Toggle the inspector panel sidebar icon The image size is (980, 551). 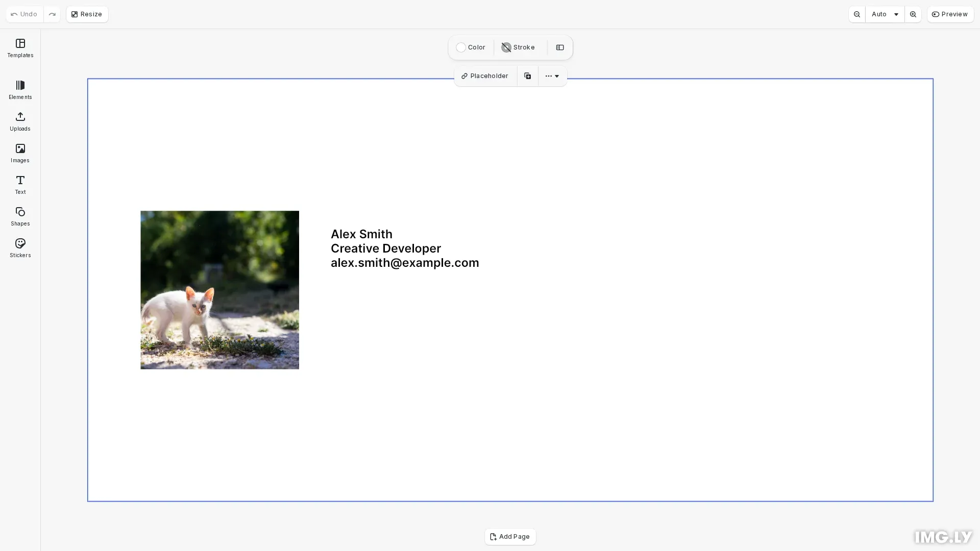coord(560,47)
